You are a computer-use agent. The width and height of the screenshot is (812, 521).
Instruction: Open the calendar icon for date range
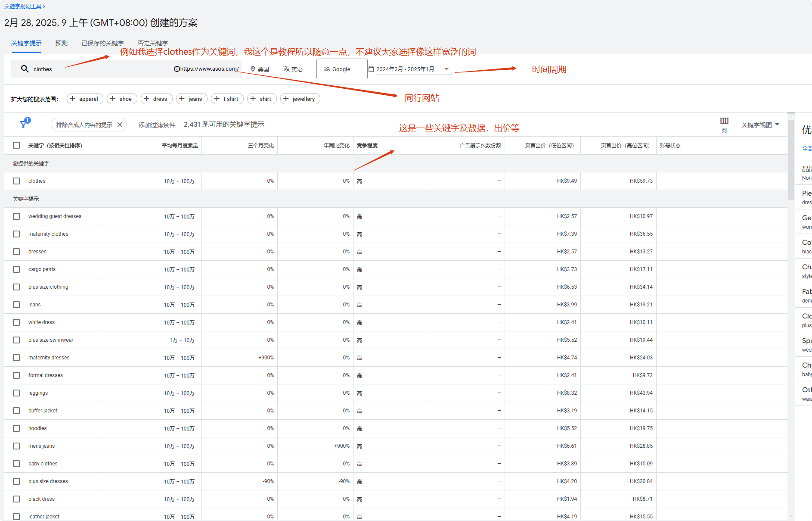click(x=371, y=69)
